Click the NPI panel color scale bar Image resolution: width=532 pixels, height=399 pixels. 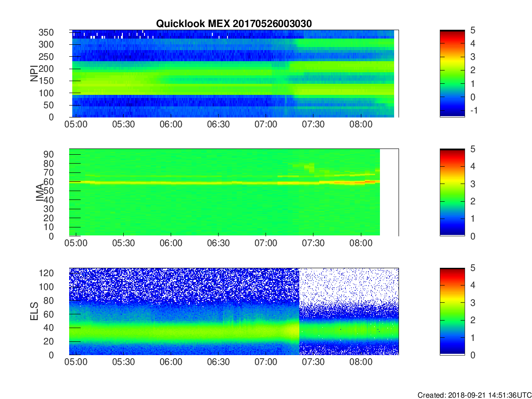452,74
